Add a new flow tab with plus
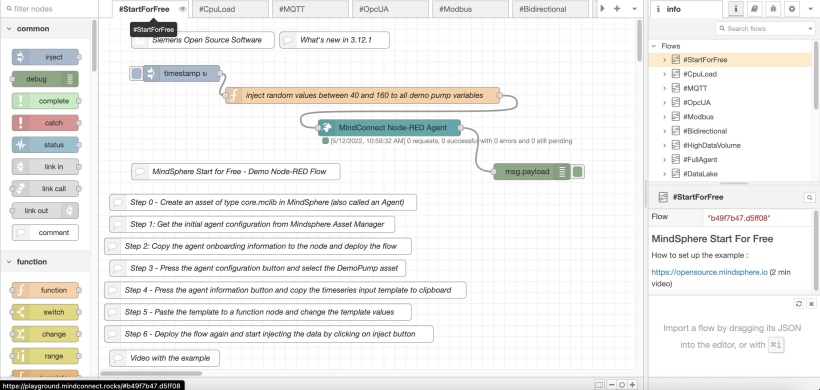 coord(617,9)
